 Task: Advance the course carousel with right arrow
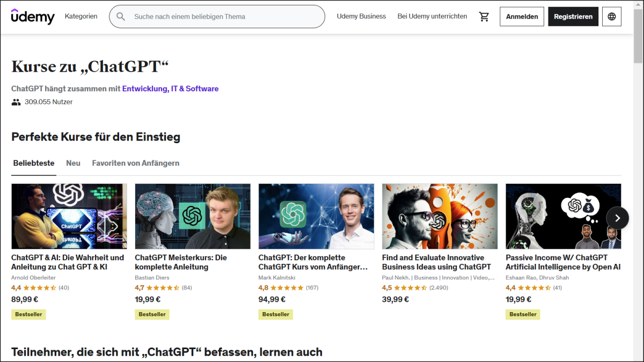(x=618, y=218)
